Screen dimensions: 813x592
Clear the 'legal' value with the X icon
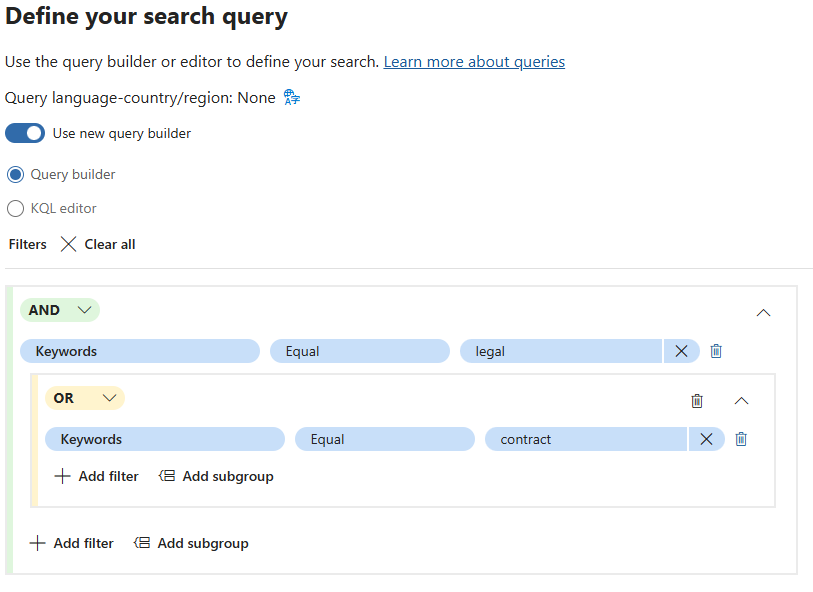pyautogui.click(x=682, y=351)
